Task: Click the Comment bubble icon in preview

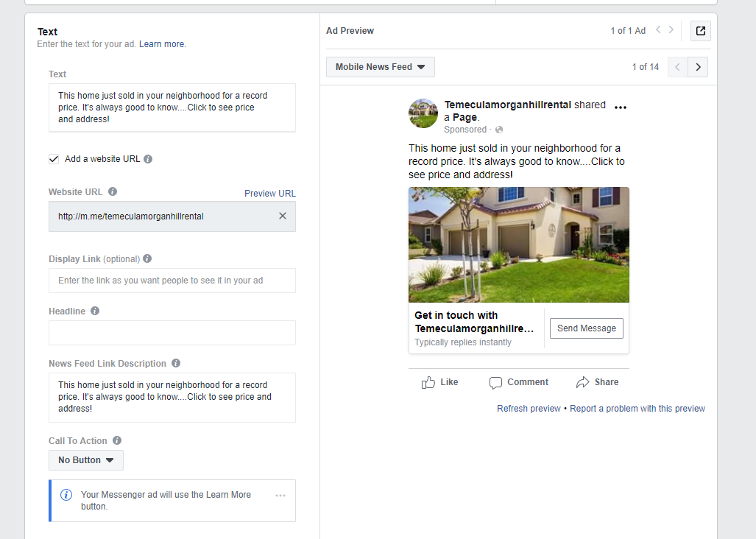Action: pyautogui.click(x=495, y=383)
